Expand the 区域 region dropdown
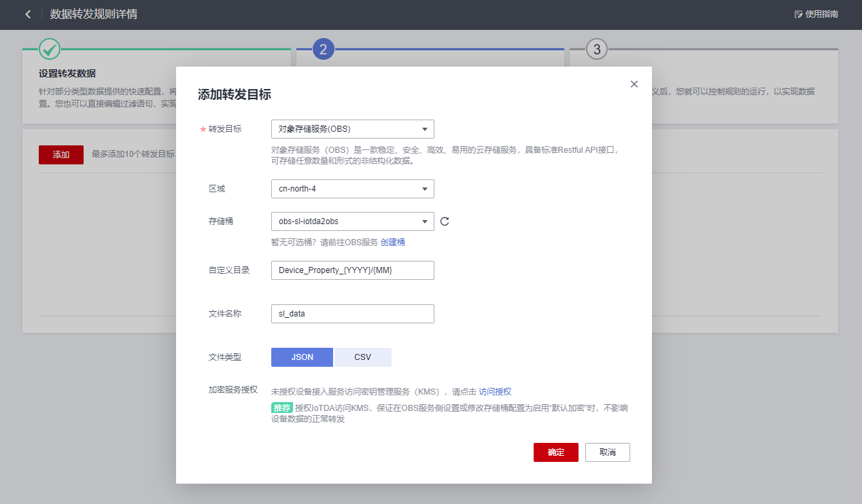The width and height of the screenshot is (862, 504). tap(352, 188)
